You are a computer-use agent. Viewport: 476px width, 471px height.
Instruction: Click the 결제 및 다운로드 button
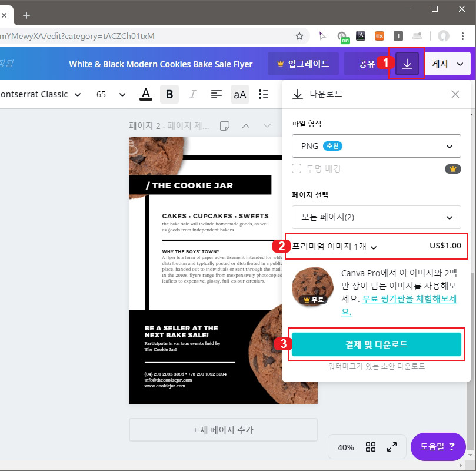(x=376, y=346)
